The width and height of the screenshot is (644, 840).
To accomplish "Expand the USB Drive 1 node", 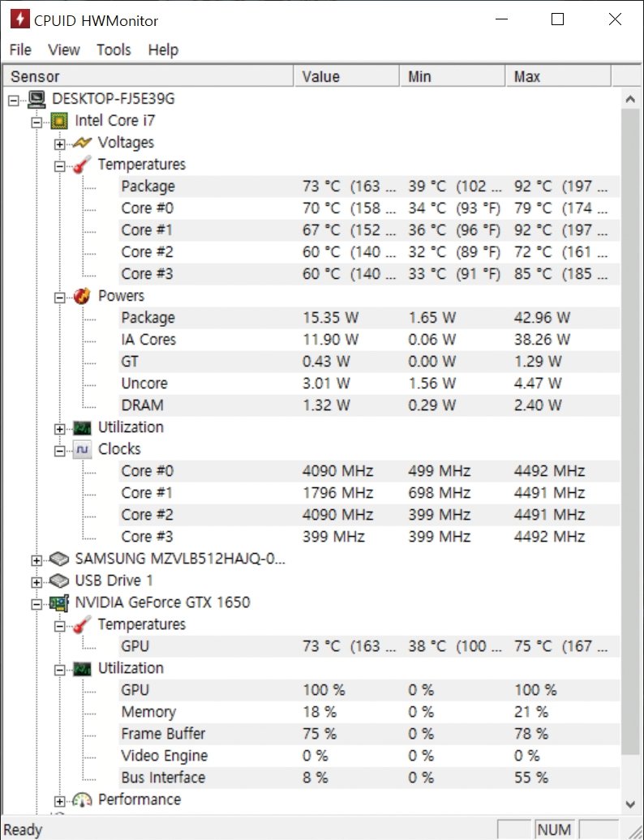I will [36, 581].
